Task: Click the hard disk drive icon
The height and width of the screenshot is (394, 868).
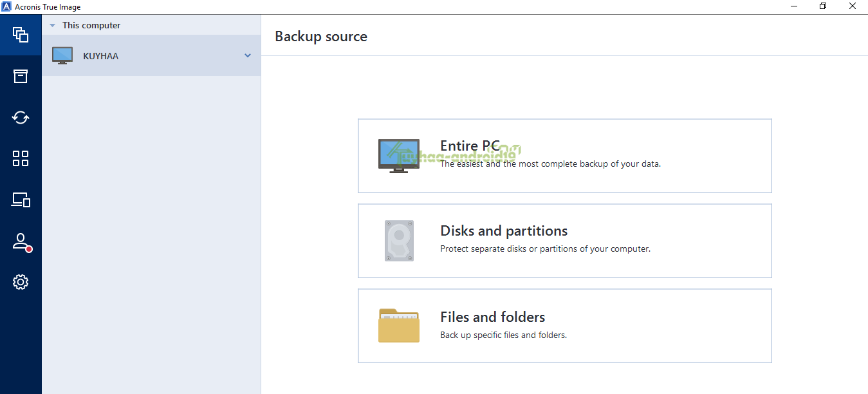Action: (399, 241)
